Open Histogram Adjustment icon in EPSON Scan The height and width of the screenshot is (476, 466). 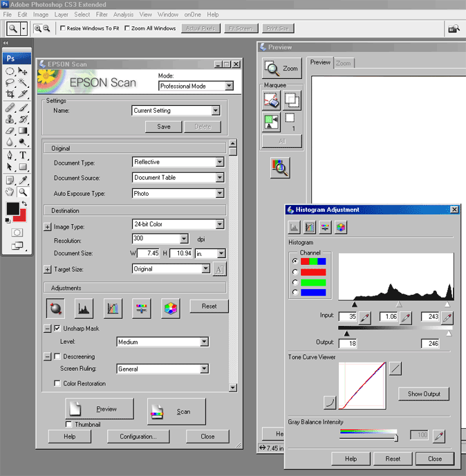84,309
